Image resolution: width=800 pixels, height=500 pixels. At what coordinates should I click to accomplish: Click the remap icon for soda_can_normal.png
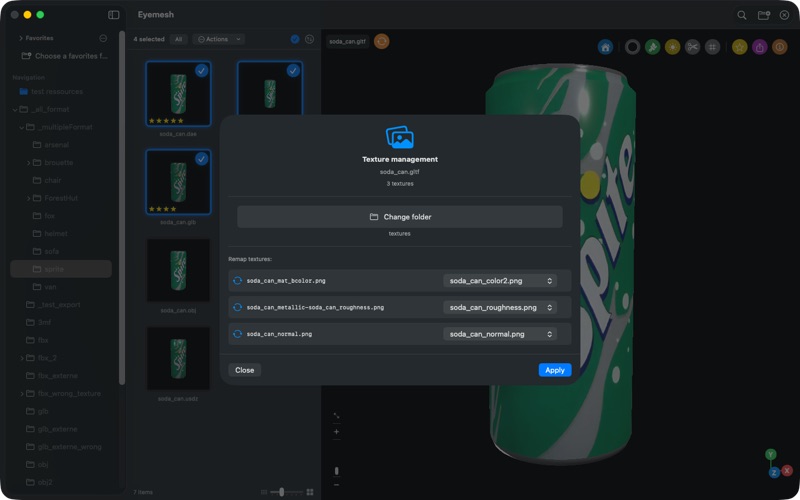pyautogui.click(x=237, y=334)
